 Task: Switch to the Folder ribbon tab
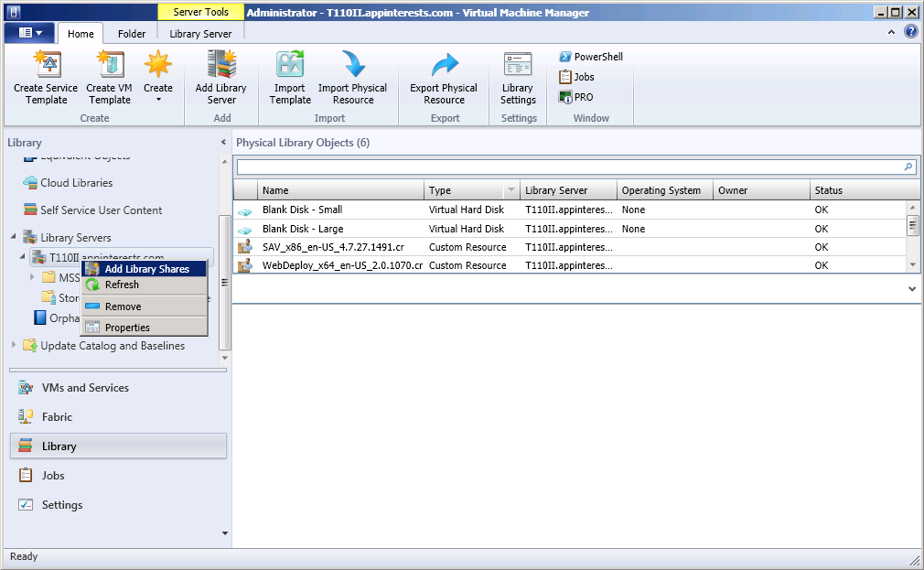click(x=132, y=34)
